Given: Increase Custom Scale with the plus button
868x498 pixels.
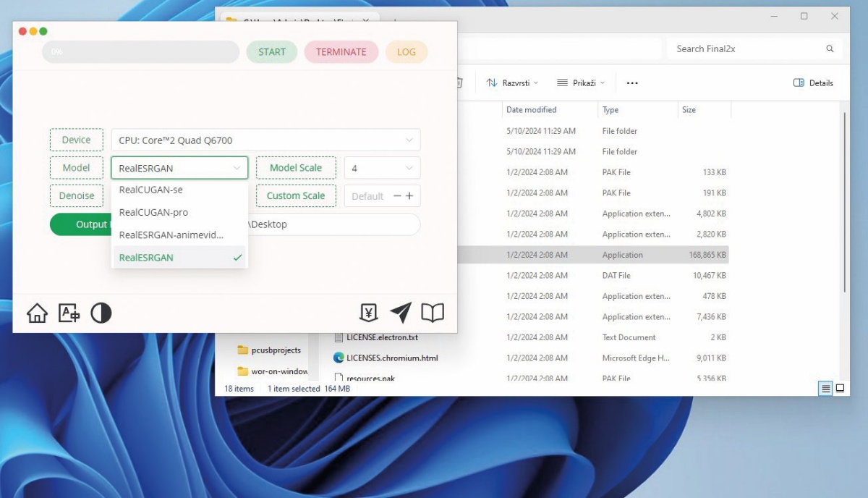Looking at the screenshot, I should 409,196.
